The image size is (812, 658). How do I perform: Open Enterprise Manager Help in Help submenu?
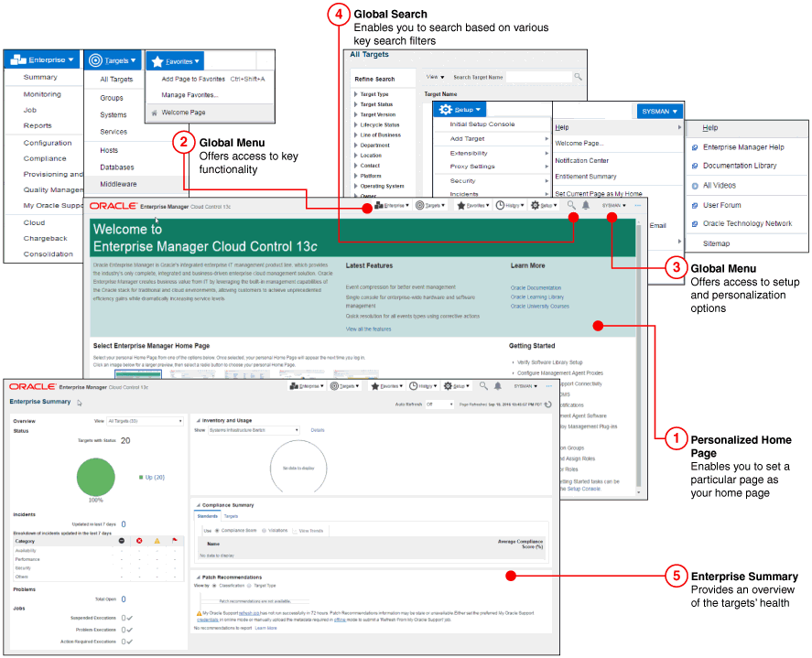coord(743,147)
